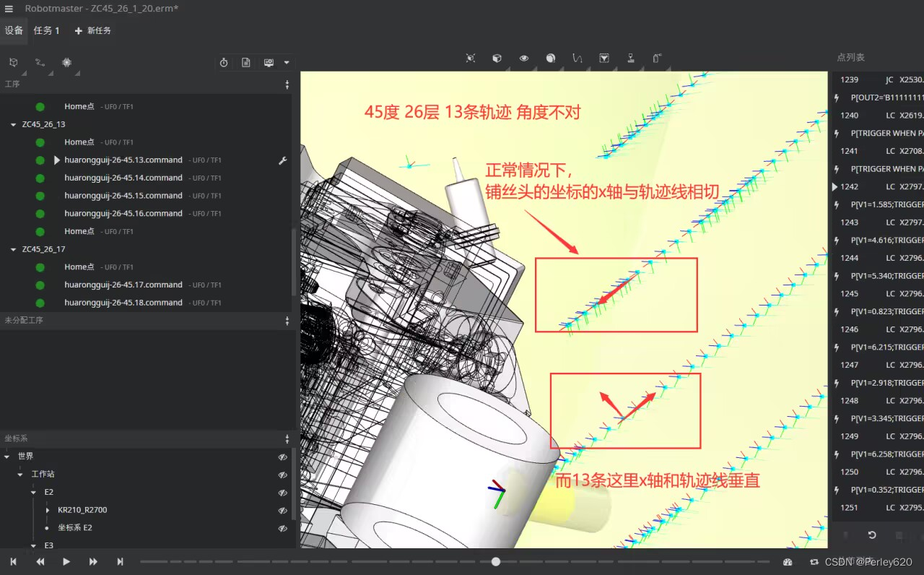Image resolution: width=924 pixels, height=575 pixels.
Task: Click wrench icon on 45.13.command row
Action: [282, 160]
